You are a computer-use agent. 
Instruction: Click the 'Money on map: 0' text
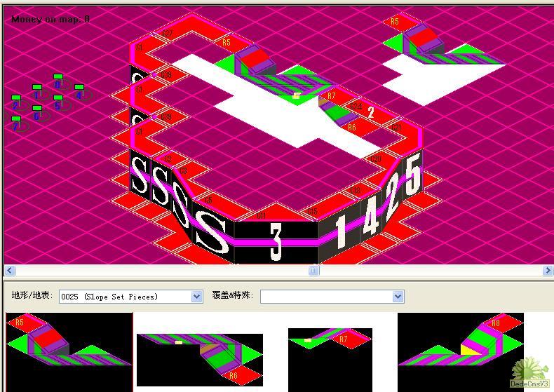pyautogui.click(x=50, y=19)
